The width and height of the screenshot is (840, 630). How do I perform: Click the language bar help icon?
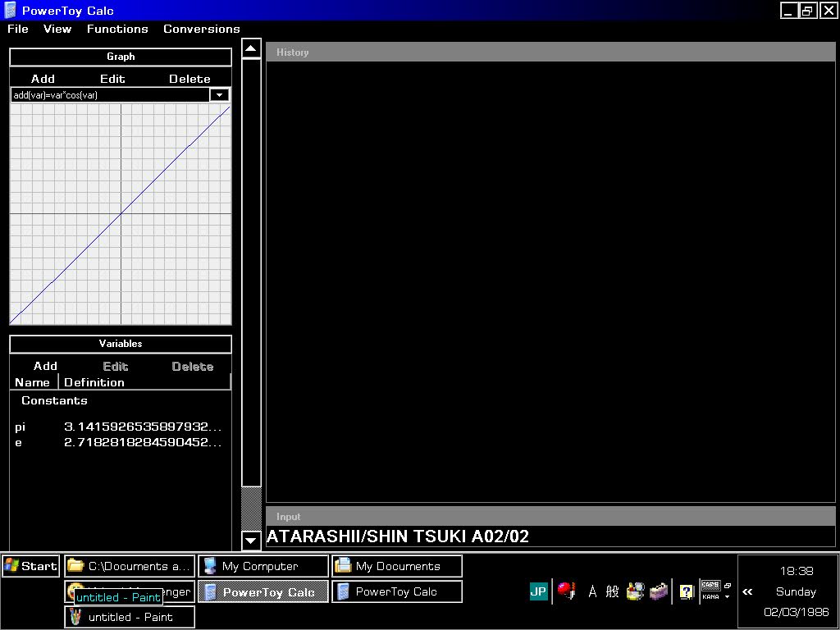687,591
